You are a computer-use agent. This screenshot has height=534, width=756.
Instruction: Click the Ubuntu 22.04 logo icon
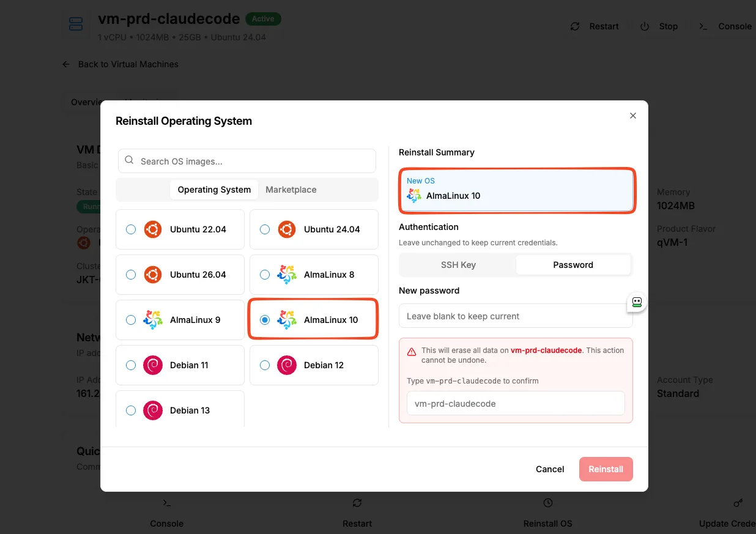(152, 229)
